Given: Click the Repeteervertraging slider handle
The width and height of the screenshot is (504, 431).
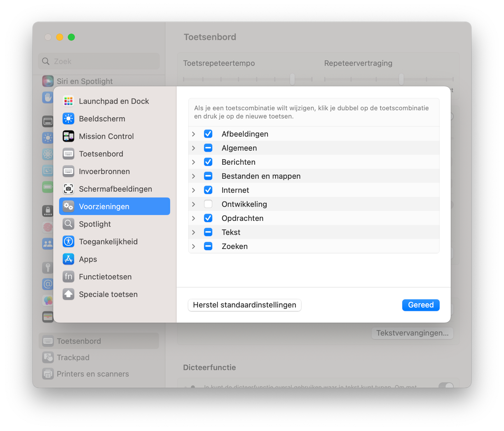Looking at the screenshot, I should (401, 79).
